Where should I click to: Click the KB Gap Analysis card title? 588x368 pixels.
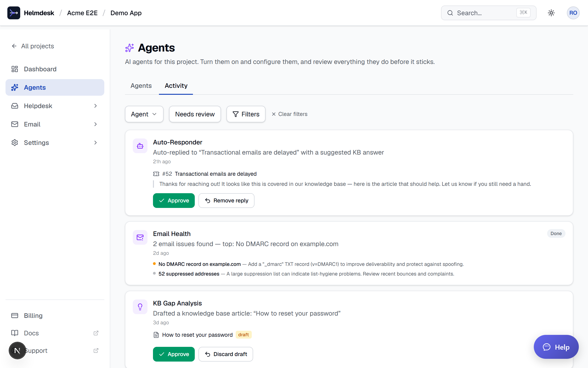pos(177,303)
